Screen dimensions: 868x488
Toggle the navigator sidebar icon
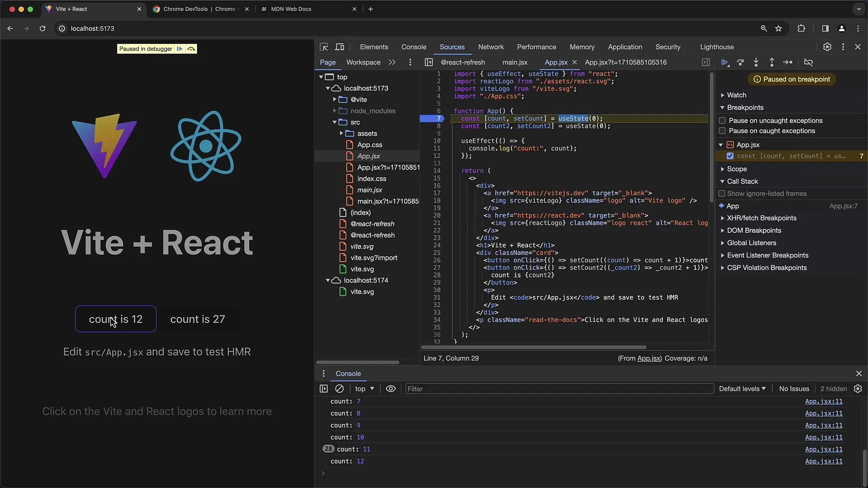click(429, 62)
